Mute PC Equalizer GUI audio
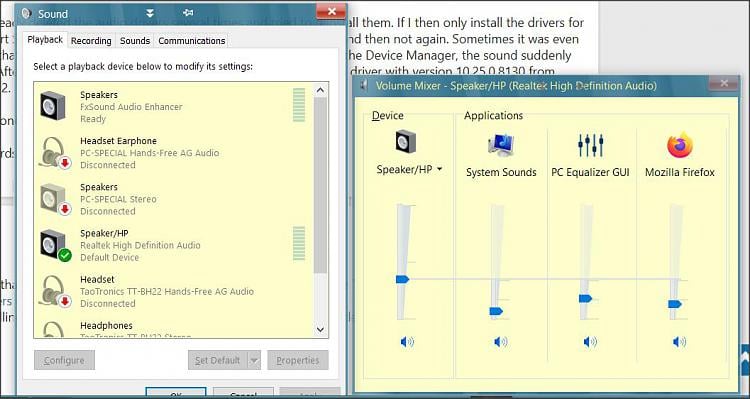The width and height of the screenshot is (750, 399). coord(590,342)
